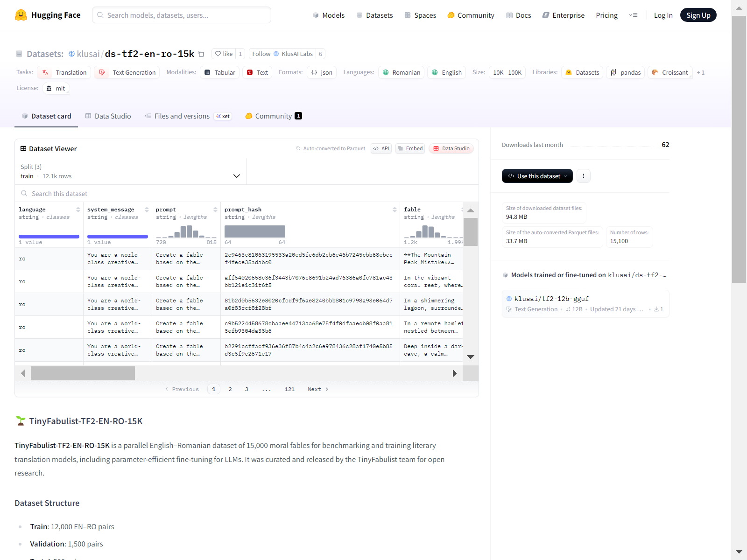747x560 pixels.
Task: Click the API button in Dataset Viewer
Action: pyautogui.click(x=381, y=148)
